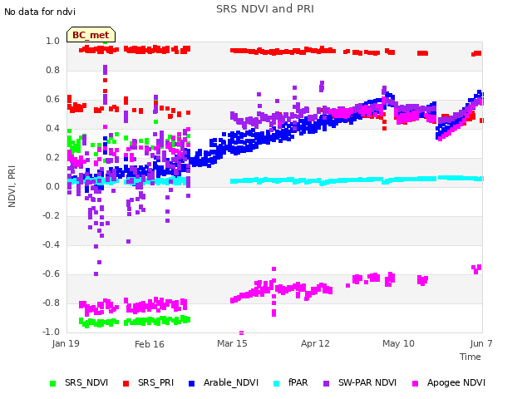Screen dimensions: 532x399
Task: Click the BC_met tooltip label
Action: tap(91, 35)
